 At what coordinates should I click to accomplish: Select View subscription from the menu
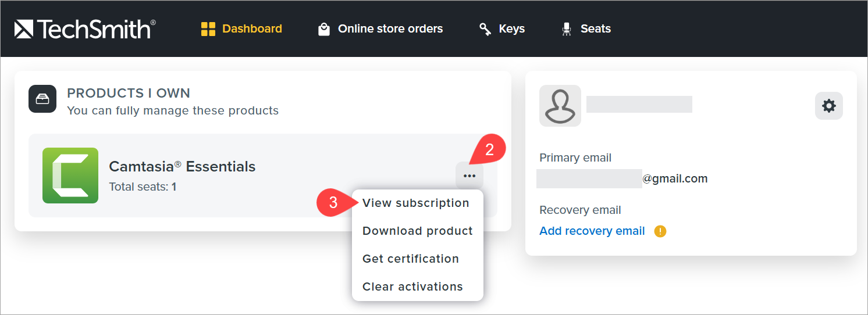coord(415,203)
